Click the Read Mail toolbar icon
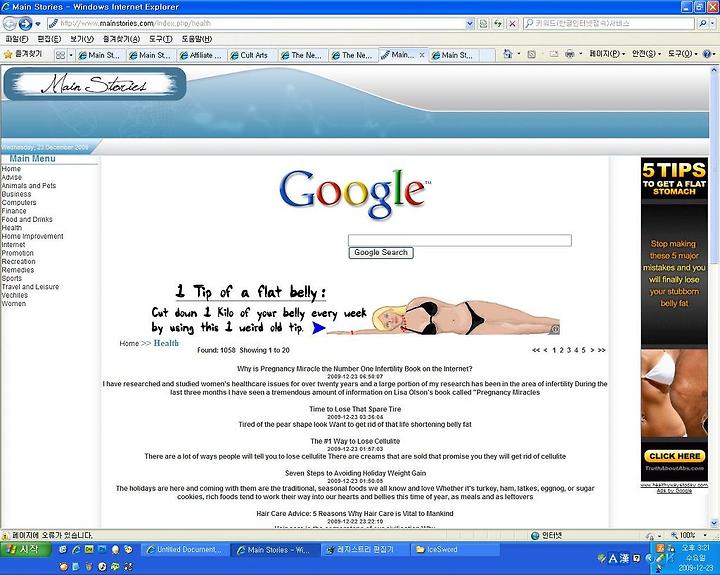The image size is (720, 575). pyautogui.click(x=554, y=54)
